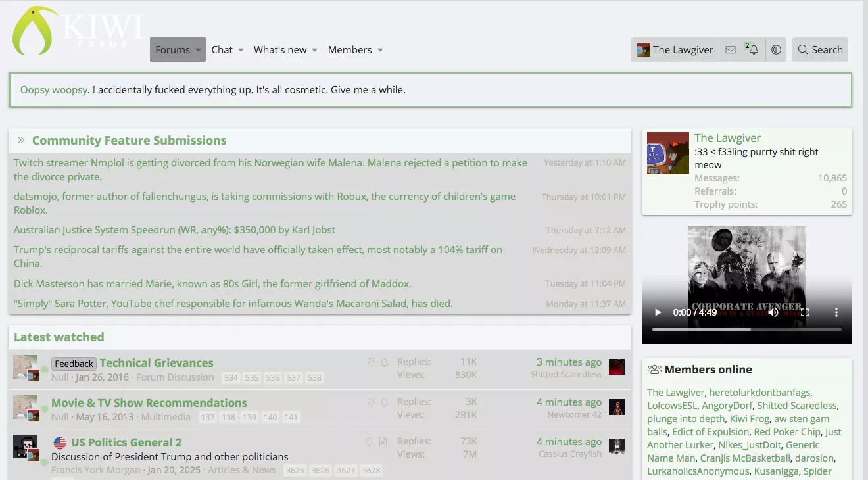The width and height of the screenshot is (868, 480).
Task: Click the US flag icon on US Politics thread
Action: click(60, 443)
